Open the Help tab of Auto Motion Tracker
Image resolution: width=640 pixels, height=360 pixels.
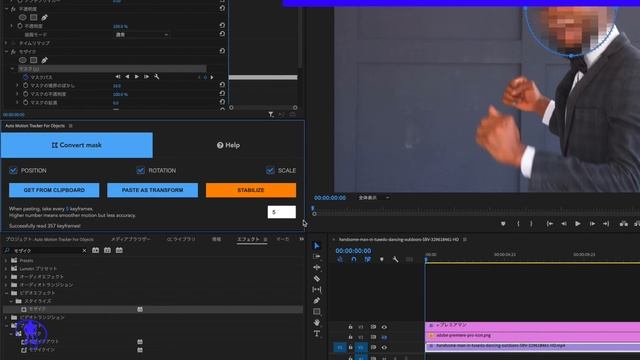click(229, 145)
